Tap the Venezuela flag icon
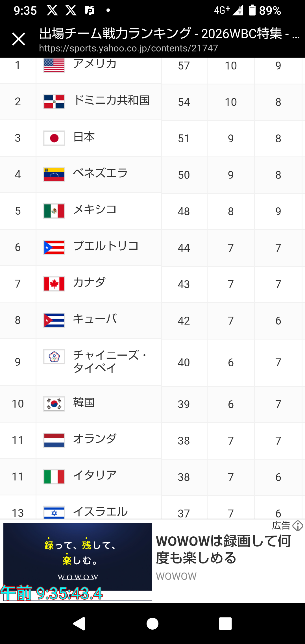The width and height of the screenshot is (305, 644). (54, 175)
